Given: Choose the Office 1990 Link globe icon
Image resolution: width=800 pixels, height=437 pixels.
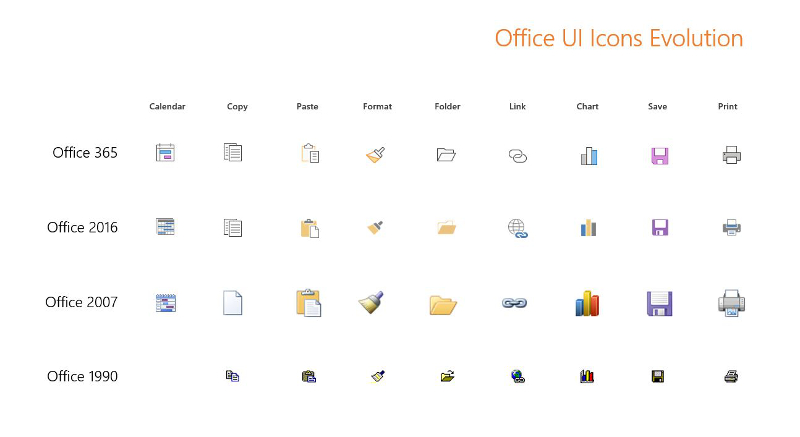Looking at the screenshot, I should (518, 376).
